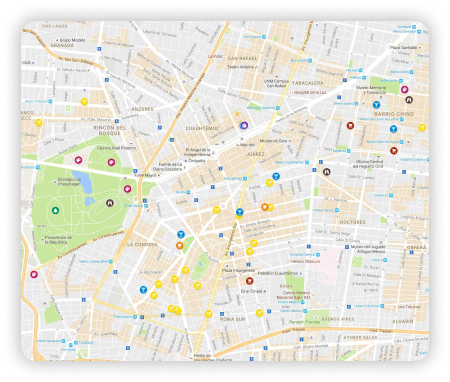Click the pink marker below Camino Real Polanco
Viewport: 450px width, 382px height.
[x=111, y=162]
